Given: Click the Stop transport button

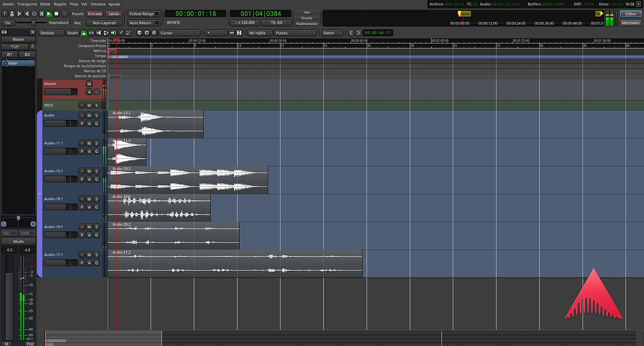Looking at the screenshot, I should coord(56,13).
